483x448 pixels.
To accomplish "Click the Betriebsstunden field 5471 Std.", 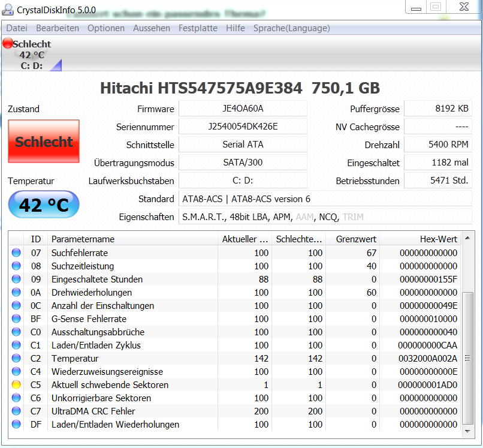I will (437, 181).
